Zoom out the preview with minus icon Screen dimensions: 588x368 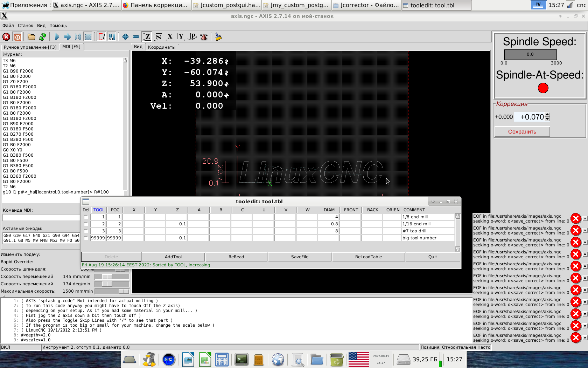(136, 37)
